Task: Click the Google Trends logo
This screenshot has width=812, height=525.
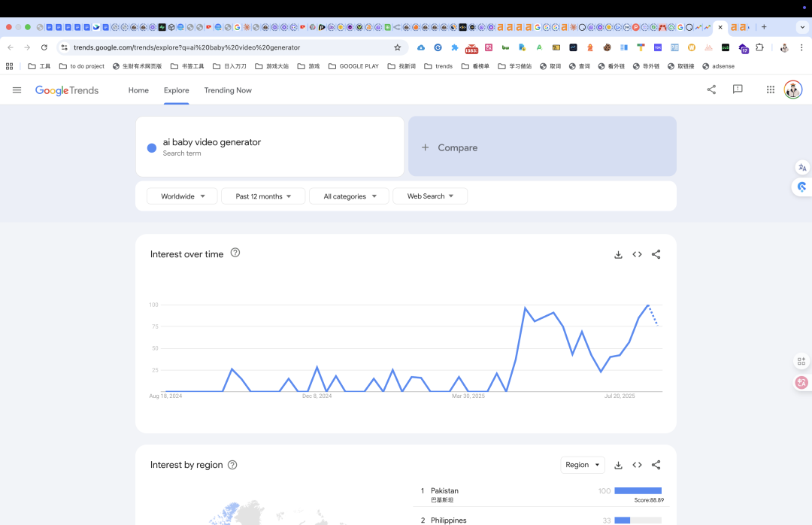Action: click(x=67, y=90)
